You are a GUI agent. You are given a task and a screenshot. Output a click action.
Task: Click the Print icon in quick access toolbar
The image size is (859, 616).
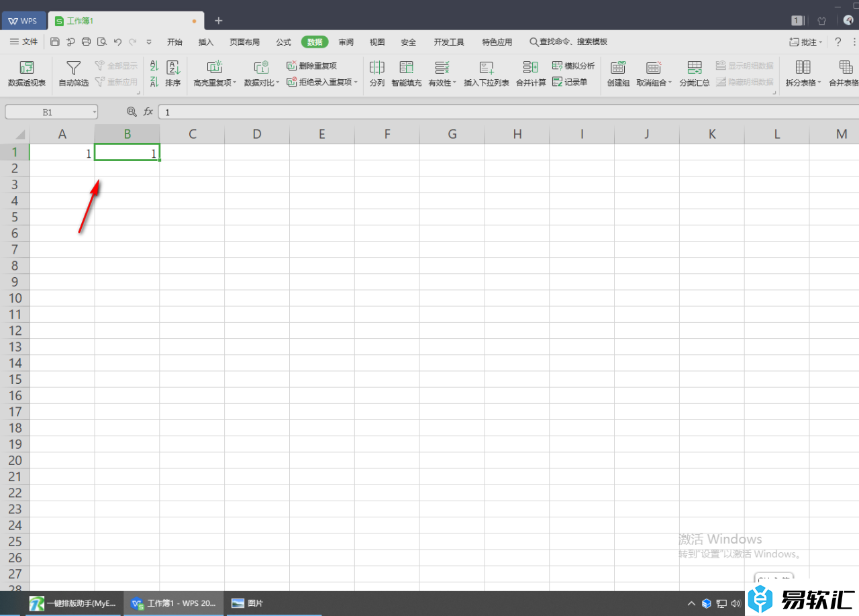coord(86,42)
